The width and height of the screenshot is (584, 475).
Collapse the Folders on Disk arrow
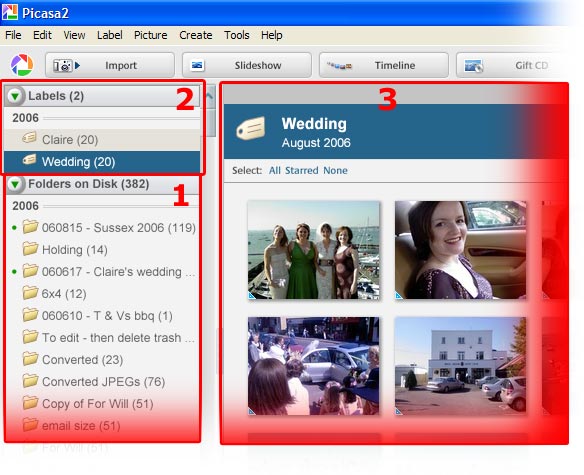coord(15,184)
